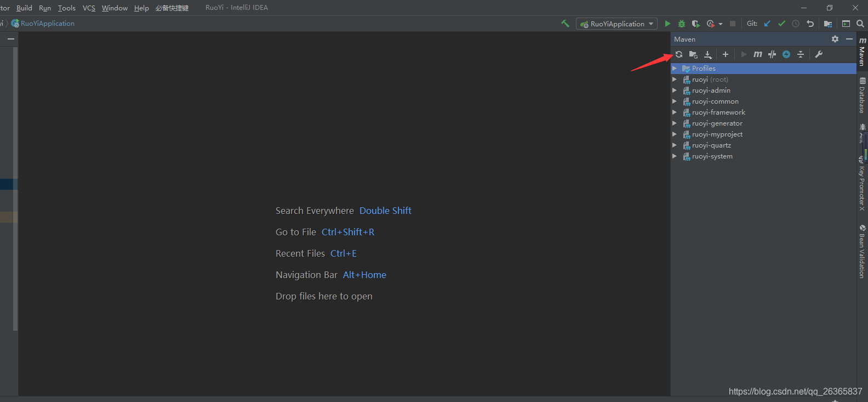This screenshot has width=868, height=402.
Task: Execute Maven Goal via the m icon
Action: pyautogui.click(x=758, y=54)
